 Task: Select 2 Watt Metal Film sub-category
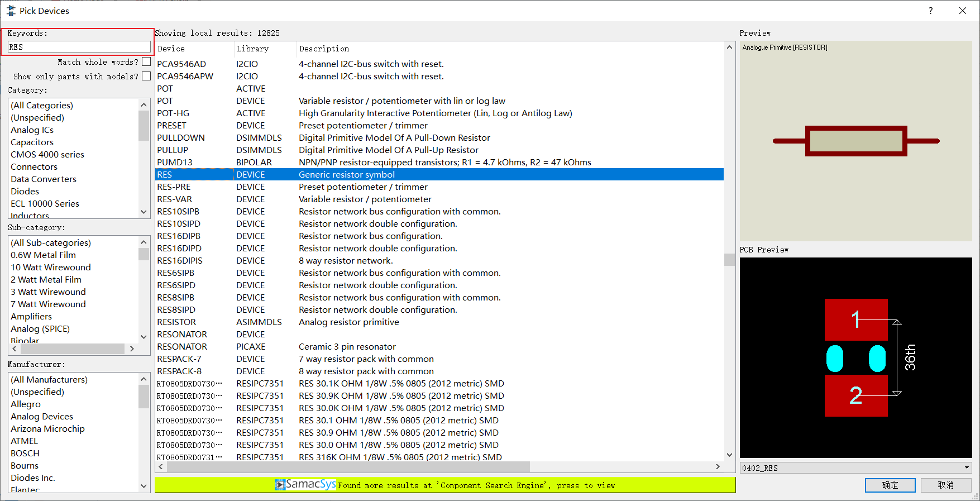click(x=46, y=279)
